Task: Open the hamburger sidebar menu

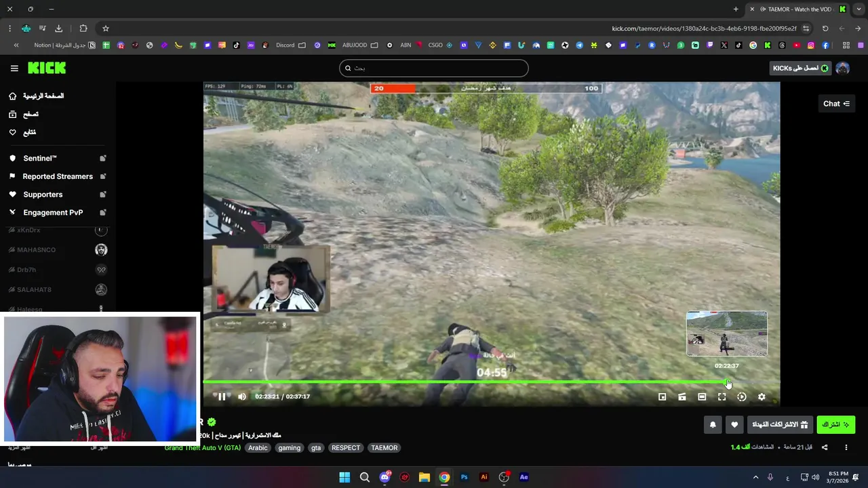Action: pos(14,68)
